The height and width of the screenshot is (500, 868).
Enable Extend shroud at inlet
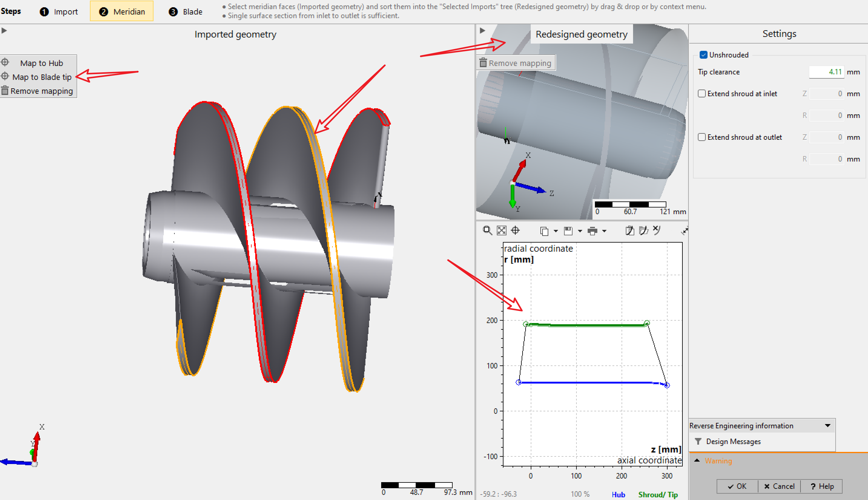(x=702, y=93)
